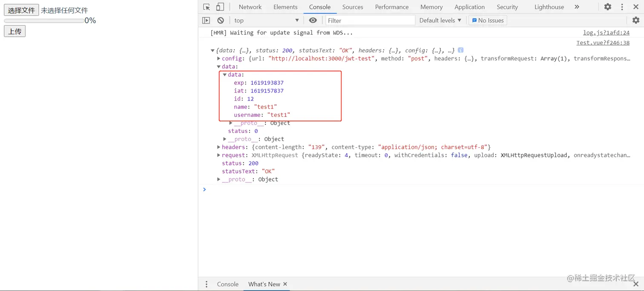Toggle the device toolbar icon
The height and width of the screenshot is (291, 644).
coord(220,7)
